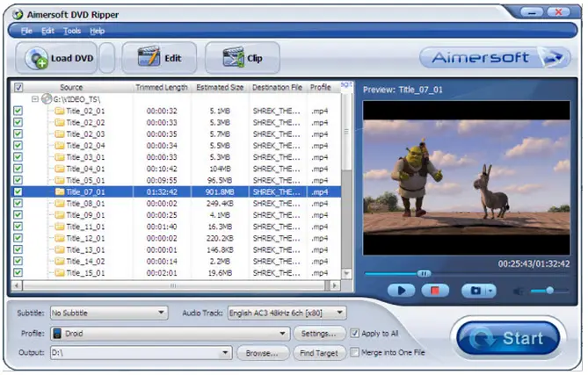This screenshot has height=375, width=588.
Task: Click the Find Target button
Action: click(x=319, y=353)
